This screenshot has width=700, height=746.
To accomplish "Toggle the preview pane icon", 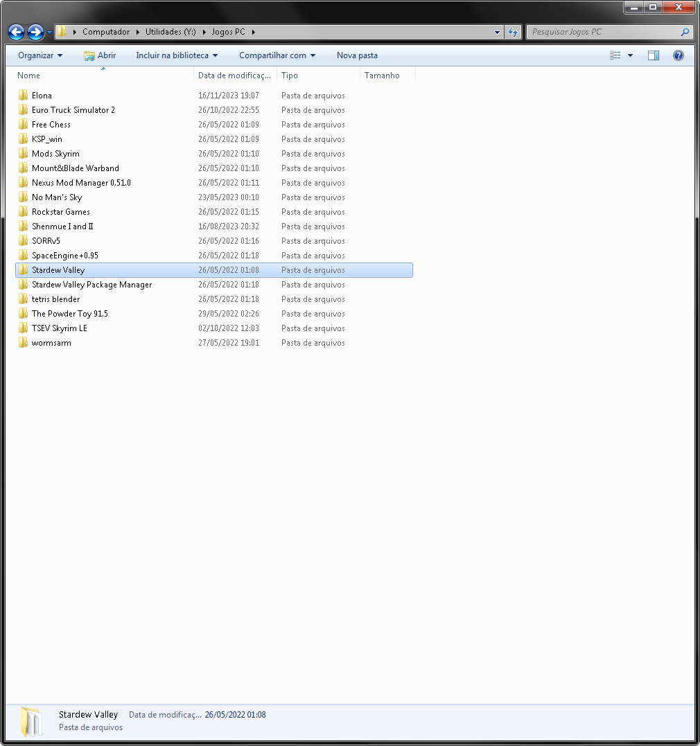I will (654, 55).
